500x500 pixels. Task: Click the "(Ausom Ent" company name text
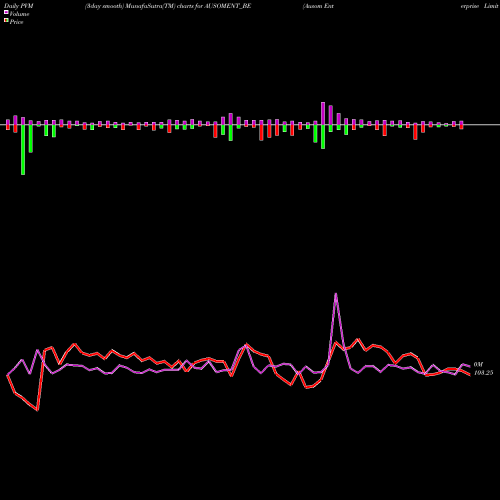(318, 6)
